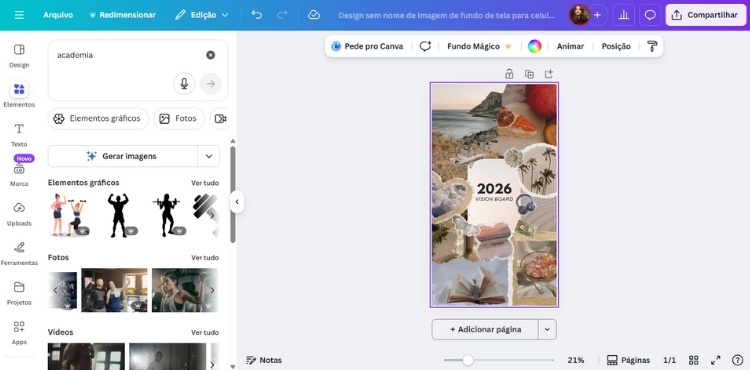750x370 pixels.
Task: Expand Gerar imagens dropdown arrow
Action: [209, 156]
